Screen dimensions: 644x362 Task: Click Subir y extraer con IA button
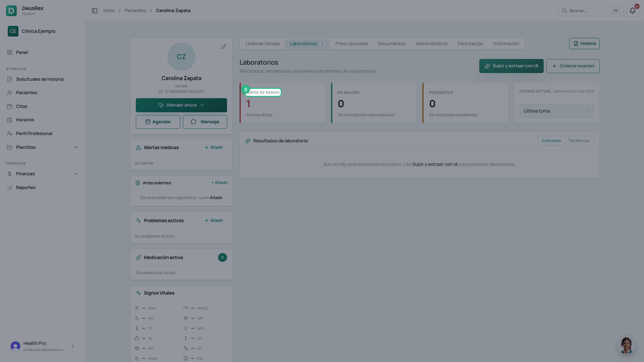pos(511,66)
